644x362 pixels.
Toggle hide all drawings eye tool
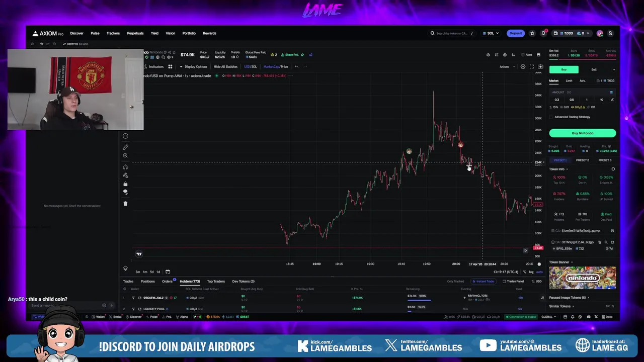(125, 192)
